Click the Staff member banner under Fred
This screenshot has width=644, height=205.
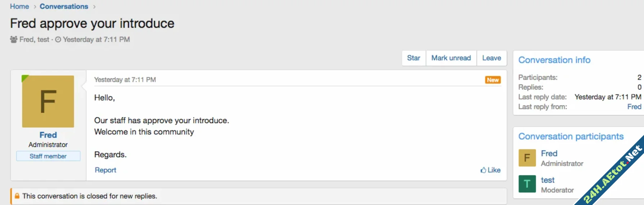pos(48,156)
